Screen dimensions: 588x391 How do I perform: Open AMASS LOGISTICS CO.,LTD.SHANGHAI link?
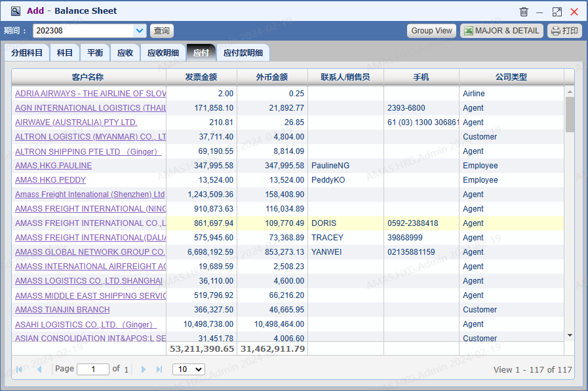[x=89, y=281]
